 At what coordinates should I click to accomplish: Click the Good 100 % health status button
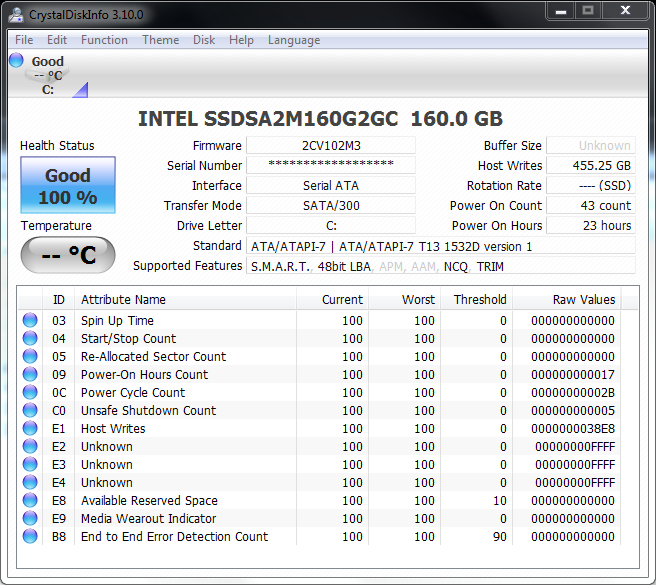click(68, 185)
